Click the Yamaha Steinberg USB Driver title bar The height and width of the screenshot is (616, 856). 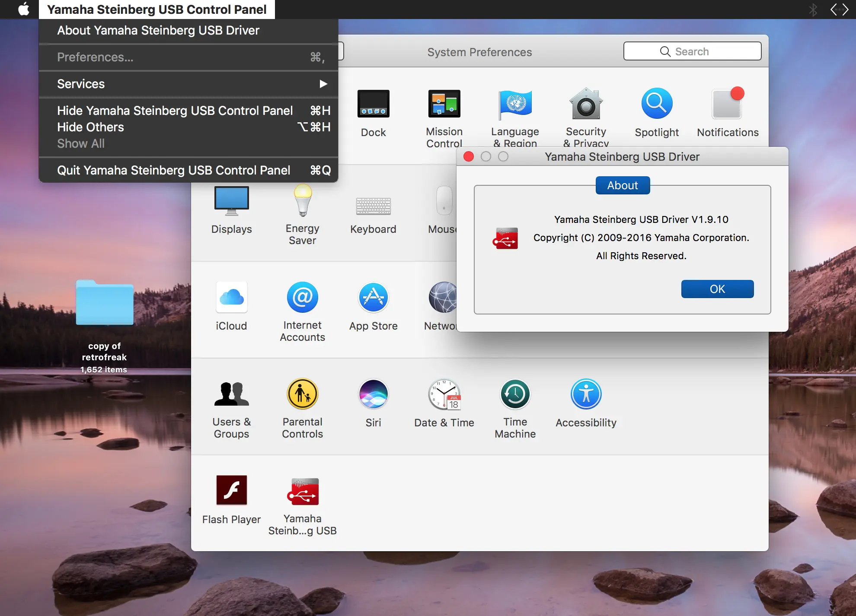tap(622, 156)
